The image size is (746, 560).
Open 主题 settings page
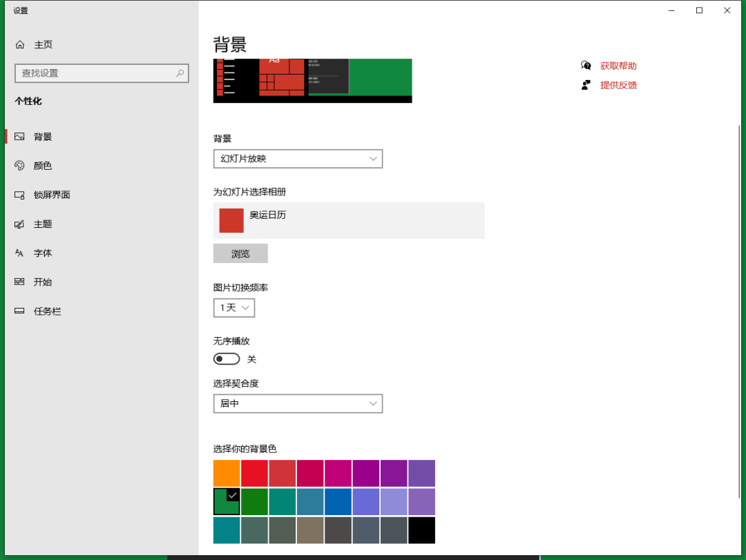pos(43,224)
